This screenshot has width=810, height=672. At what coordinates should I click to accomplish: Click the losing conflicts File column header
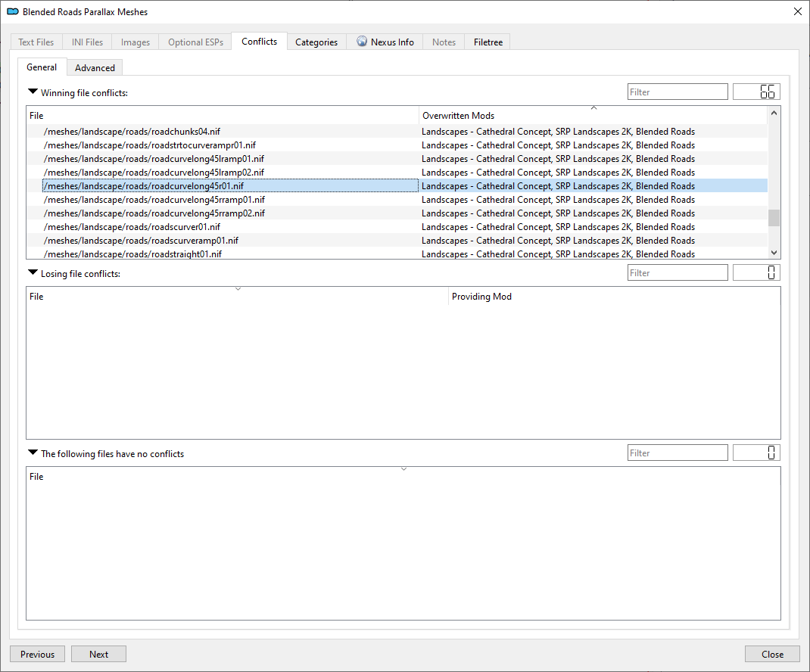[237, 297]
